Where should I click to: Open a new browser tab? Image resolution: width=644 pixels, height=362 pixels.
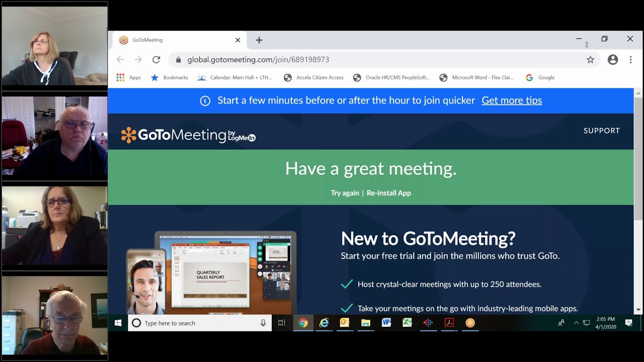[259, 40]
